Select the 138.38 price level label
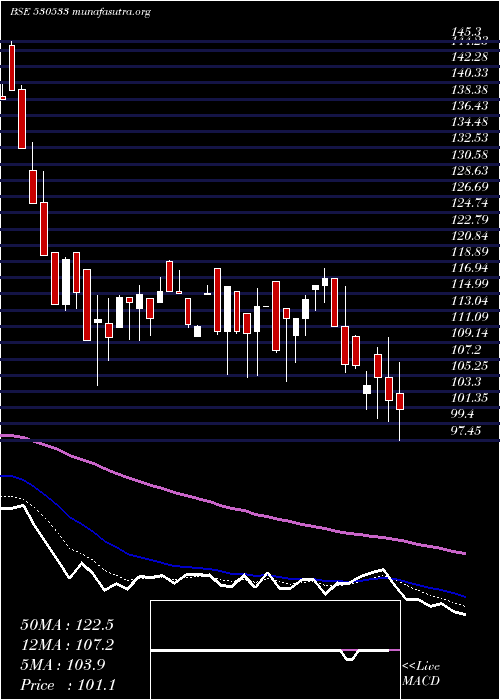This screenshot has height=700, width=500. point(469,90)
